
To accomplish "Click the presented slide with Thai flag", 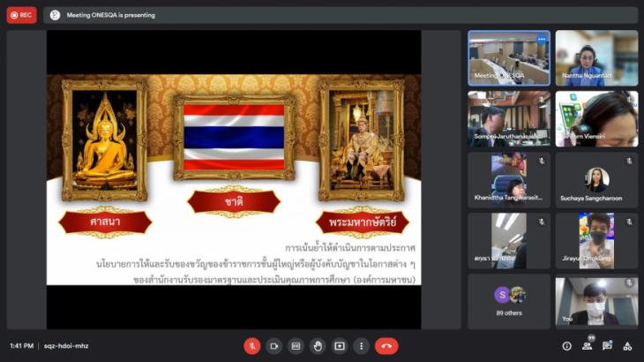I will point(234,179).
